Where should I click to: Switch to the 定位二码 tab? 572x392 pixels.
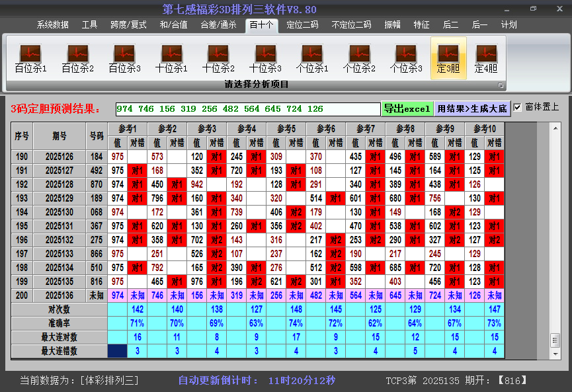tap(302, 25)
